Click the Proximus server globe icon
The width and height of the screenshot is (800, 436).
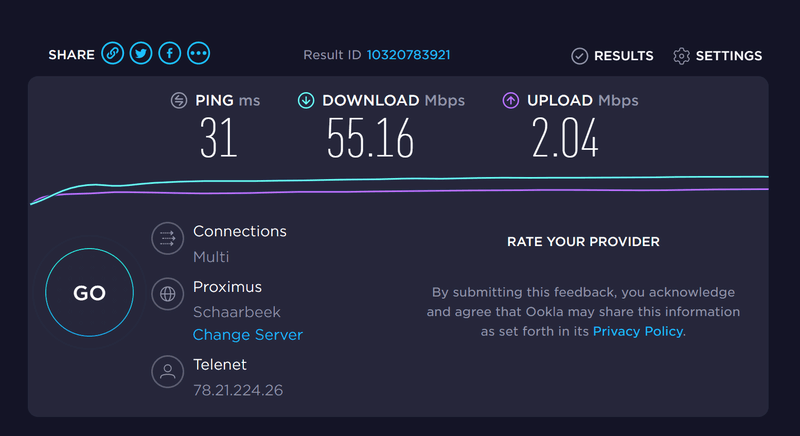click(x=166, y=294)
